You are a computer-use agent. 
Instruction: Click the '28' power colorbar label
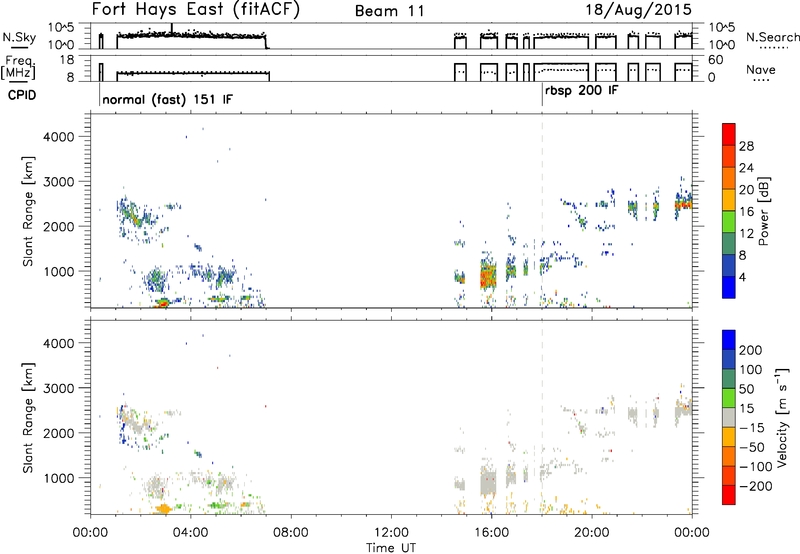pyautogui.click(x=746, y=146)
